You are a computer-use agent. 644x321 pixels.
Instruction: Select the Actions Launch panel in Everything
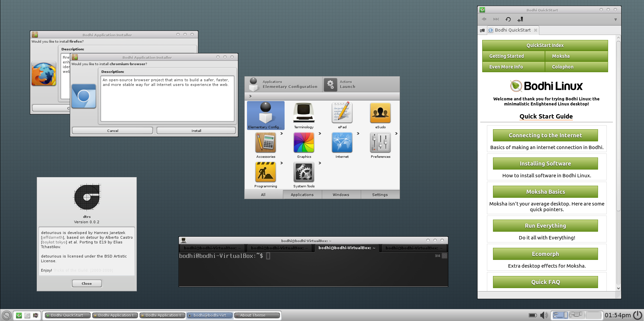click(x=361, y=84)
